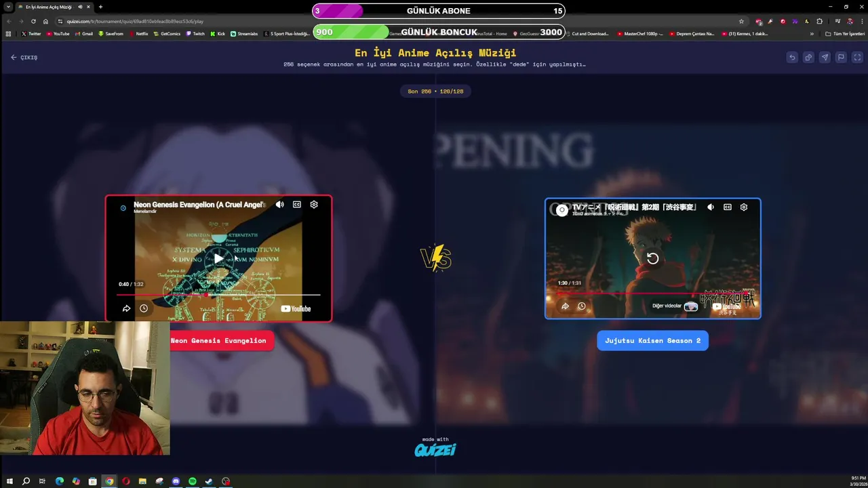
Task: Toggle captions on the Evangelion video
Action: (x=296, y=205)
